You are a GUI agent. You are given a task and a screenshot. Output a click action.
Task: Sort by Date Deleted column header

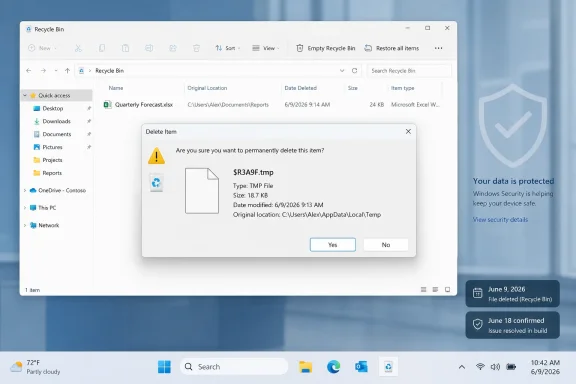[300, 88]
